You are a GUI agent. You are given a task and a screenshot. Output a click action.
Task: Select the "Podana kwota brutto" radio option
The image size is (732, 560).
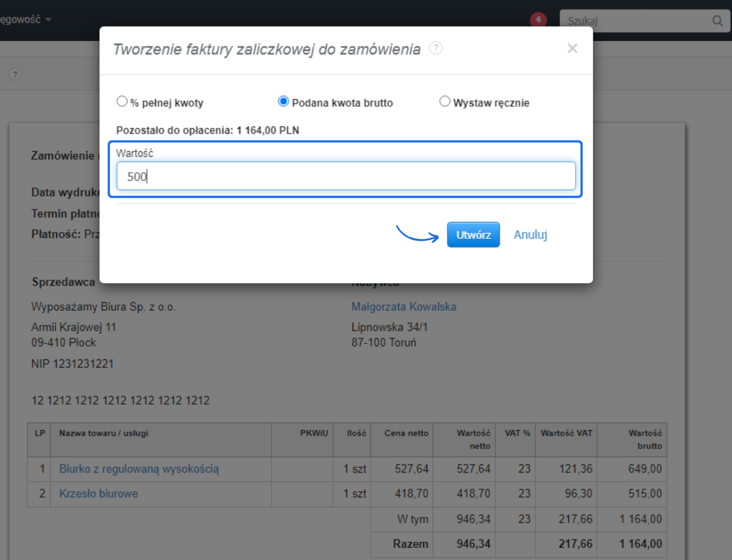283,101
